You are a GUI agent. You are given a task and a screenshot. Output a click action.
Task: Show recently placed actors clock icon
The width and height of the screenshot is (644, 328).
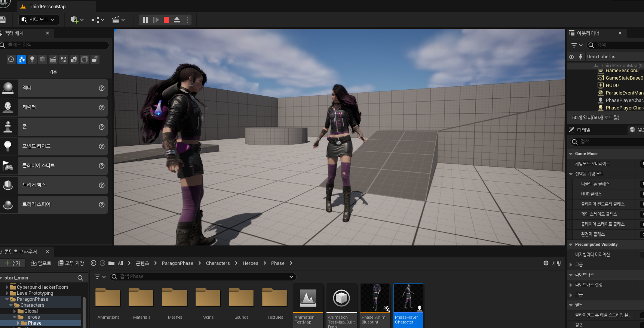click(x=11, y=59)
